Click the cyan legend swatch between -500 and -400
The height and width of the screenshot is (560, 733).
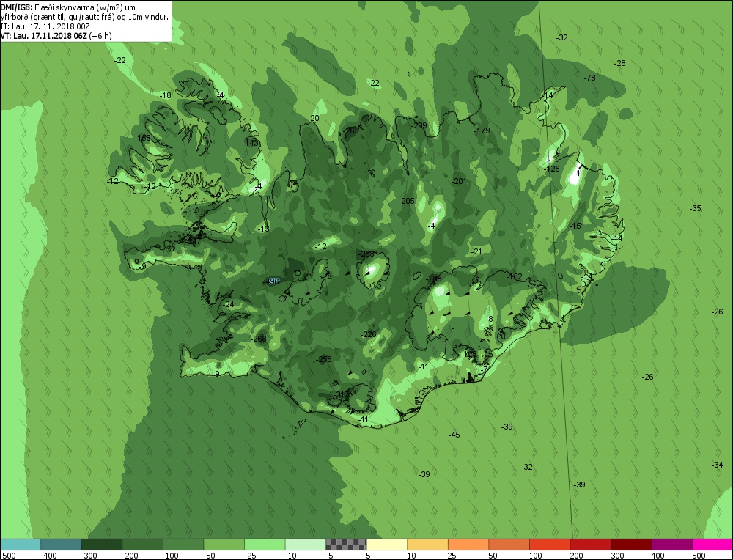coord(20,545)
